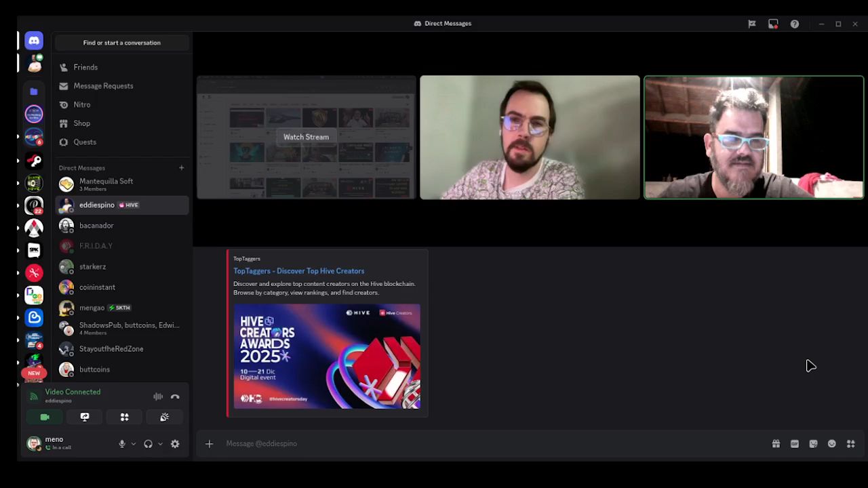Mute the microphone
This screenshot has height=488, width=868.
tap(122, 444)
